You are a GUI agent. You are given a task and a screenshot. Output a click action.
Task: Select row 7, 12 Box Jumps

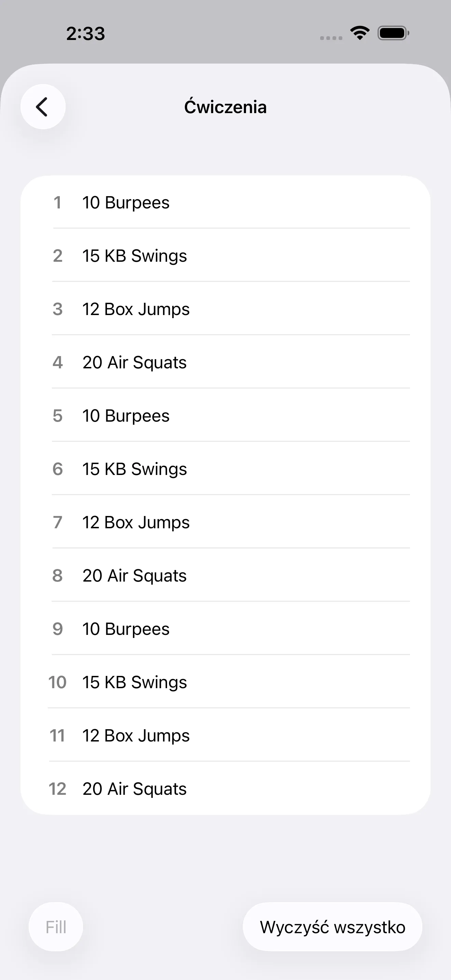tap(225, 522)
